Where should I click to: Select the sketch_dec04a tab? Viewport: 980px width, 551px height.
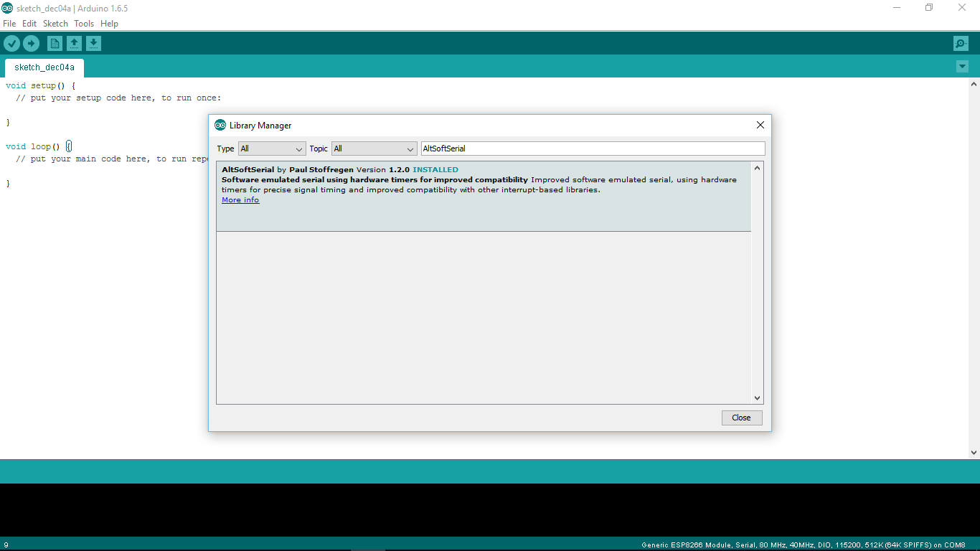44,67
